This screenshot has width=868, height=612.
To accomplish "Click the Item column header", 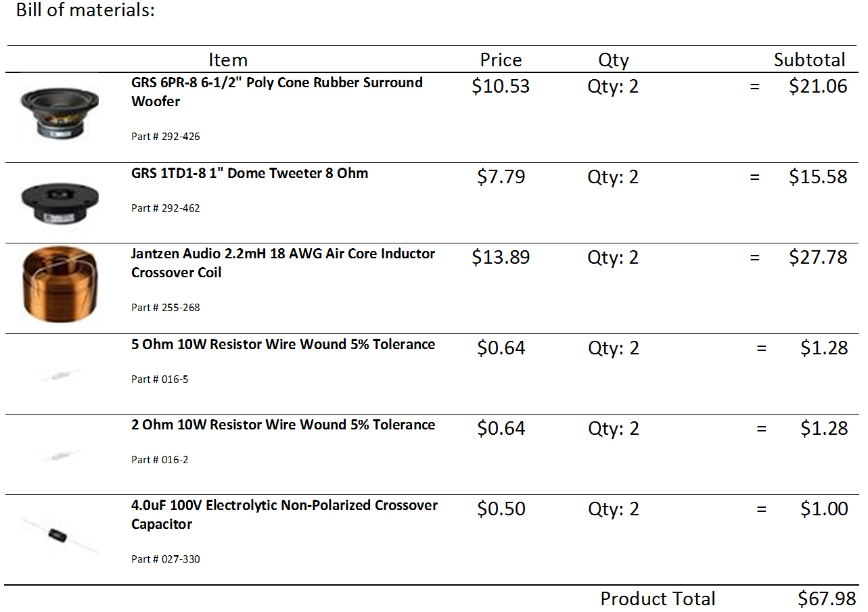I will (228, 60).
